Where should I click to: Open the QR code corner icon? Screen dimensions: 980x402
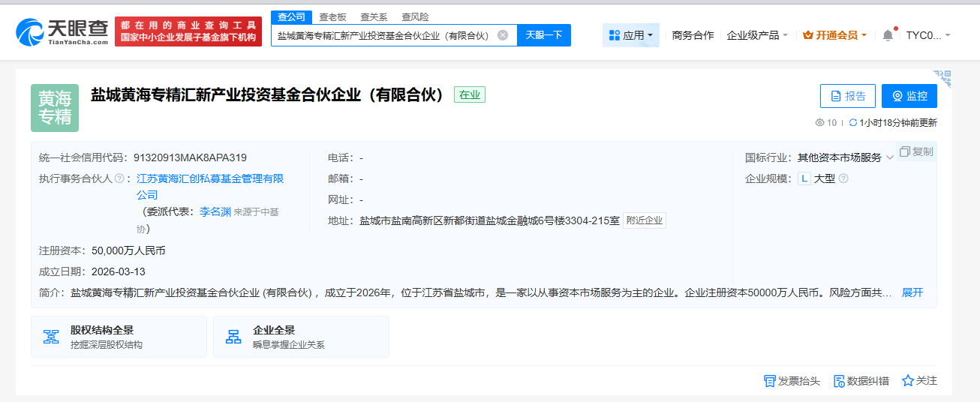[942, 79]
